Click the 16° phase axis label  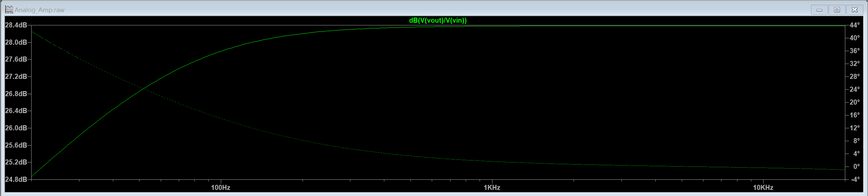[854, 115]
